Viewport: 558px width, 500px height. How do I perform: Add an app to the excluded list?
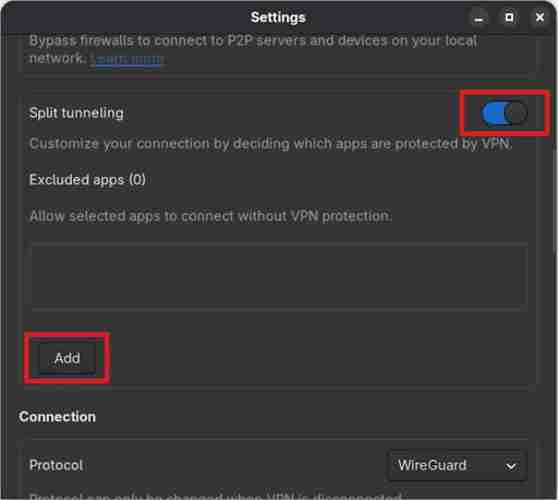click(67, 358)
